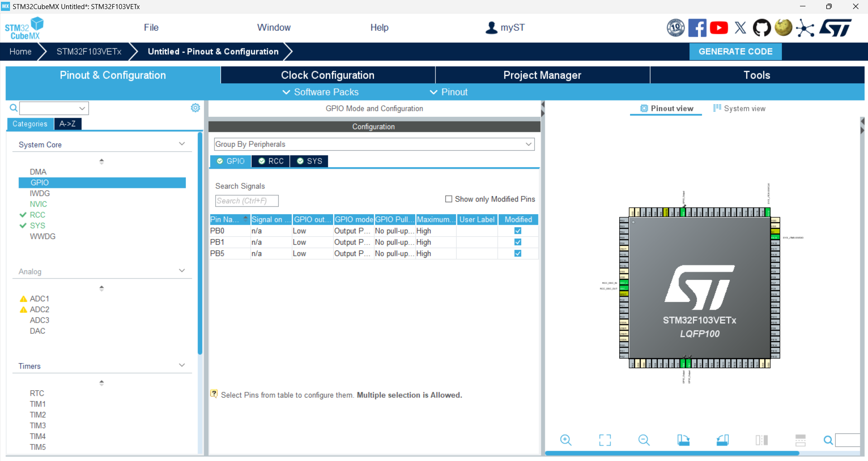Fit chip to window with best-fit icon
The image size is (868, 461).
point(605,440)
